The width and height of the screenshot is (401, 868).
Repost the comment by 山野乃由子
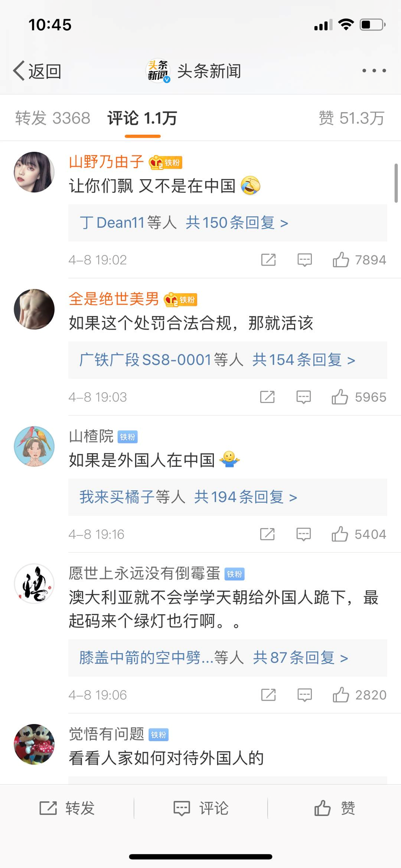pyautogui.click(x=268, y=260)
